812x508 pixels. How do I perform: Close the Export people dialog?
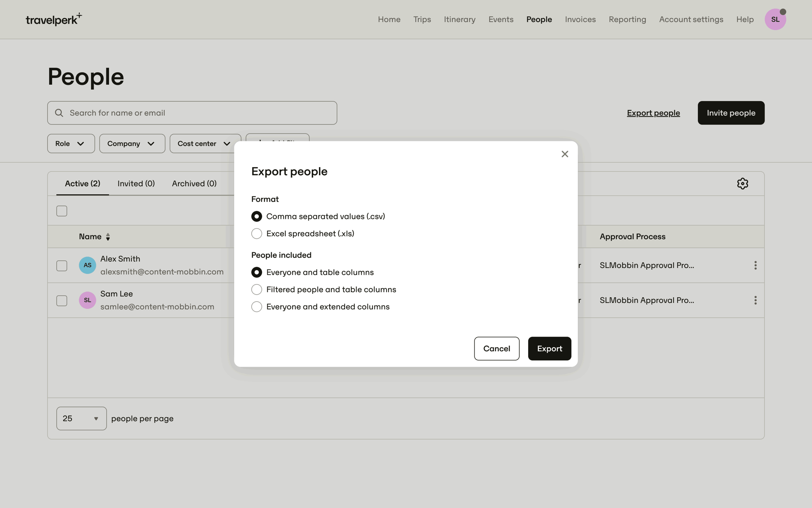565,154
